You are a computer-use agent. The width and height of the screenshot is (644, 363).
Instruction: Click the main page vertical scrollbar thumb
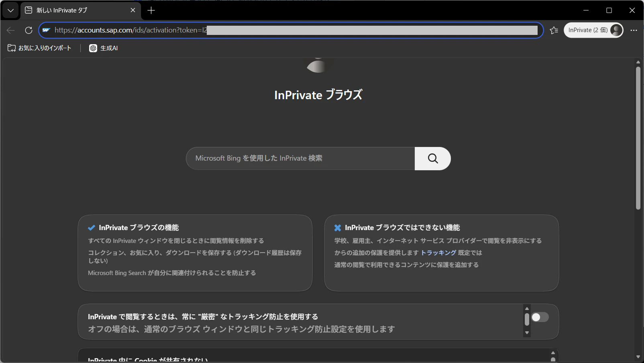pos(638,138)
